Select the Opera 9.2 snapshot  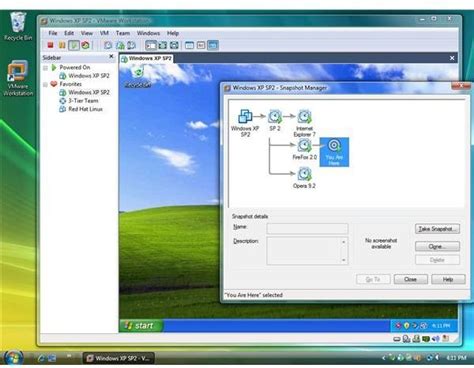pyautogui.click(x=304, y=178)
